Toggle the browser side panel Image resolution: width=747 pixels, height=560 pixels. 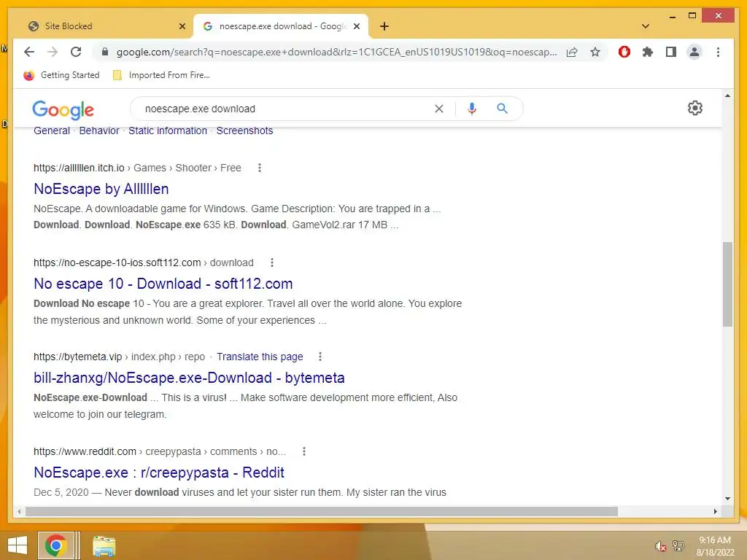[x=671, y=52]
